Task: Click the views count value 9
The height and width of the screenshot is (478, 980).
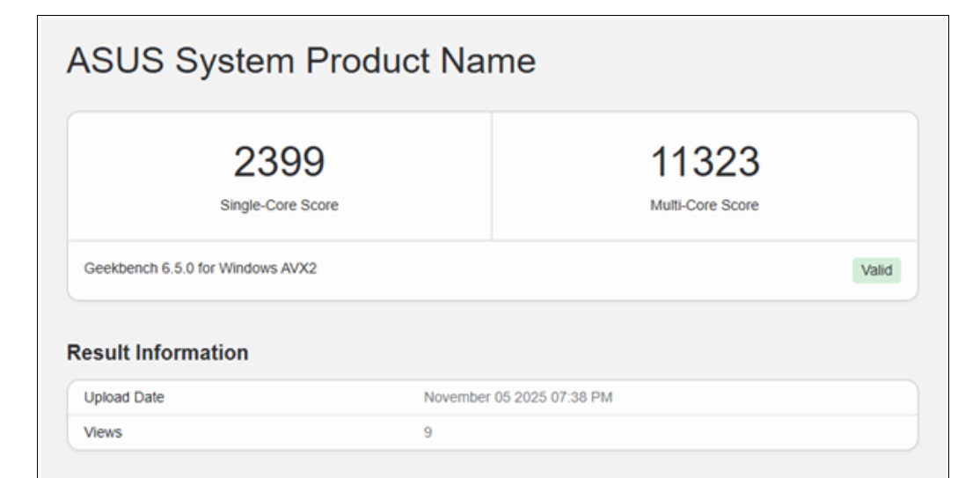Action: coord(428,432)
